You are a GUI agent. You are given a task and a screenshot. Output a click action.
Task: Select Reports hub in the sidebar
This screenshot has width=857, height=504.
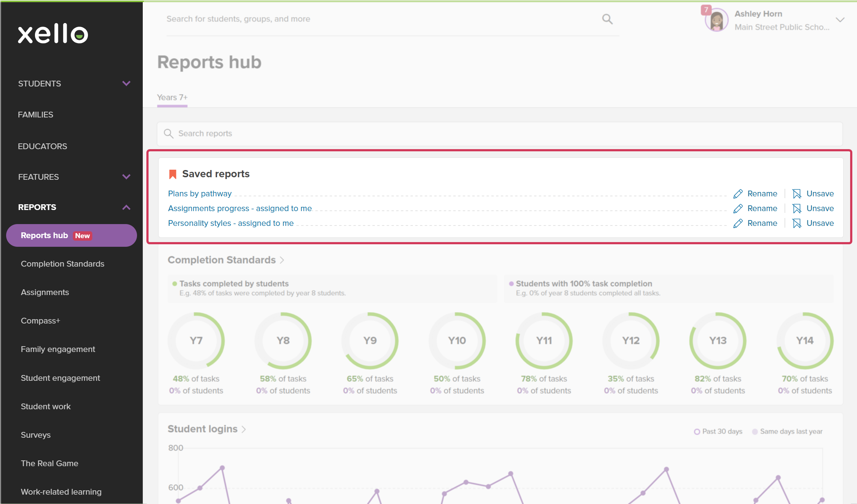(x=71, y=236)
